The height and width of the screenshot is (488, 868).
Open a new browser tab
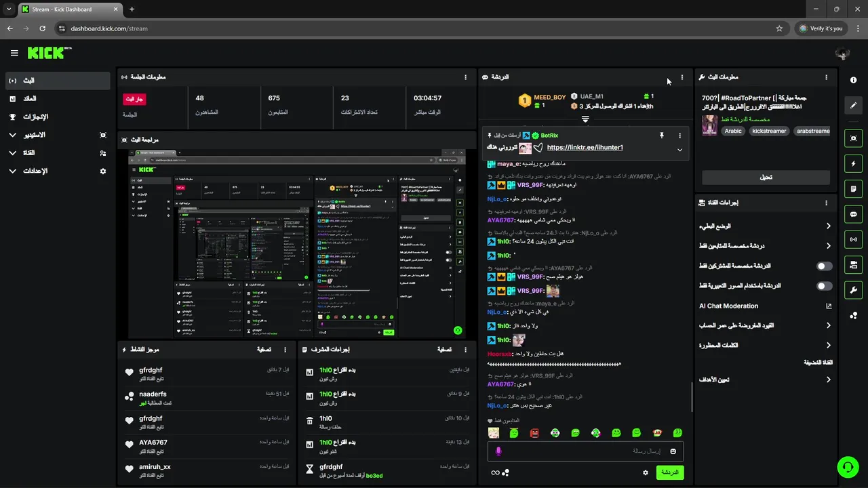(132, 9)
